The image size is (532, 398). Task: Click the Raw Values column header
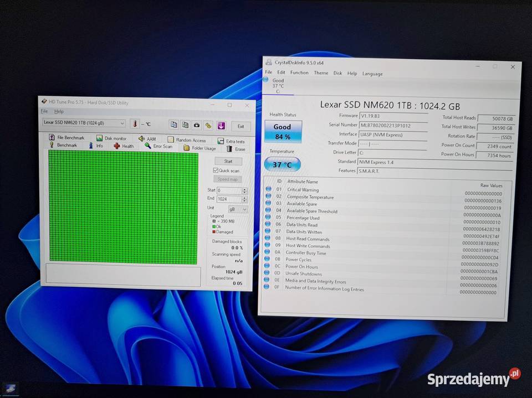[x=492, y=185]
